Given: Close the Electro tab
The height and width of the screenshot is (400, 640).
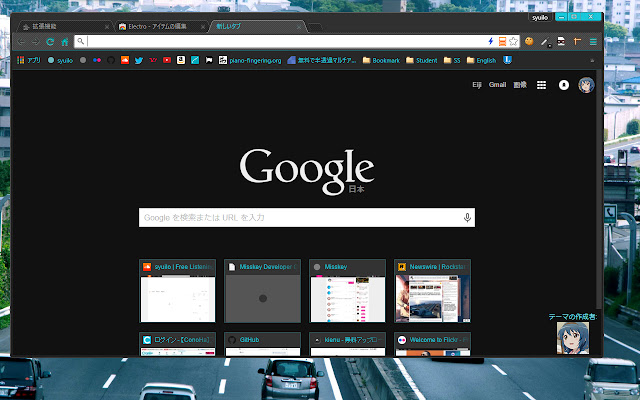Looking at the screenshot, I should click(x=203, y=27).
